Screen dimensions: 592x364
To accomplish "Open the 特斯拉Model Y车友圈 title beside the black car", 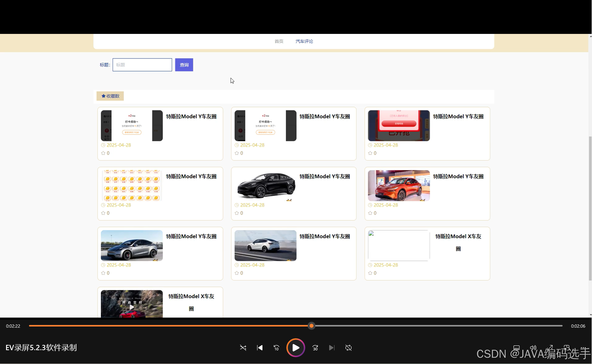I will [325, 177].
